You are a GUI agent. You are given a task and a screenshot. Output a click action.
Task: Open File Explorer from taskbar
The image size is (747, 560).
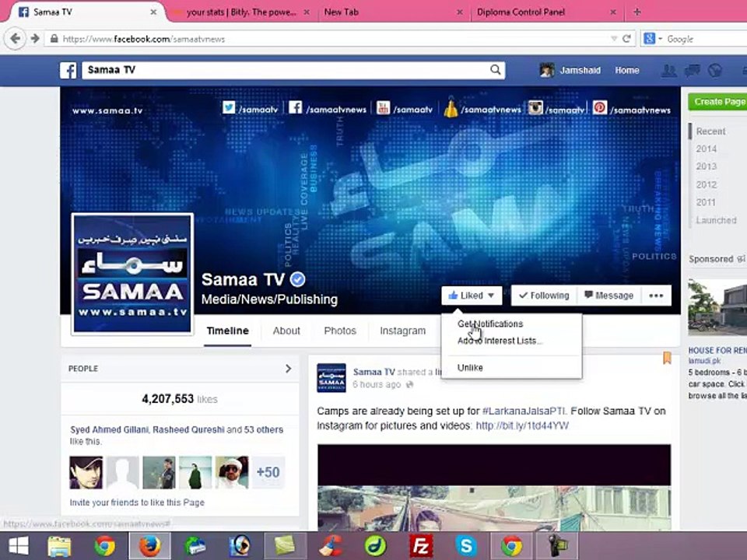pos(60,546)
